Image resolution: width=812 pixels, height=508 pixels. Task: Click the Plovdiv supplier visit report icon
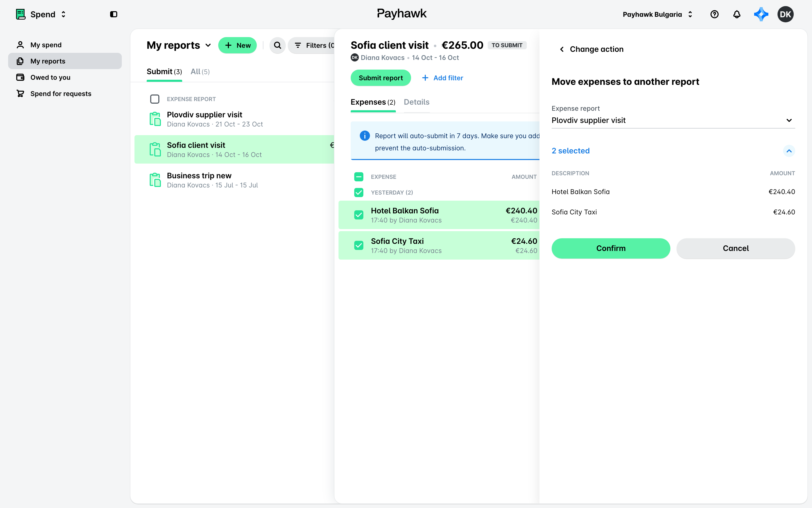(155, 119)
